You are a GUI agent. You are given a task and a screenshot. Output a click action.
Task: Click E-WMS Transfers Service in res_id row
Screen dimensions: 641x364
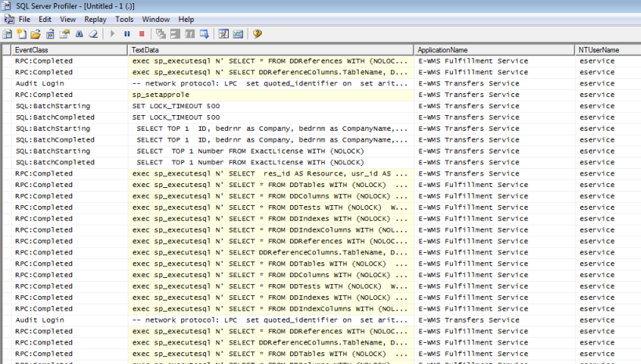pos(494,174)
